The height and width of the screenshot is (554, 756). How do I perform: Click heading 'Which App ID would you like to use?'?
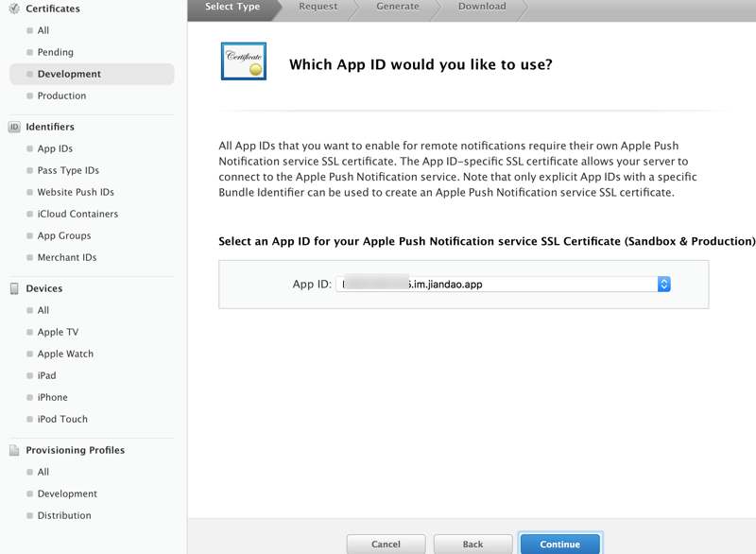[x=421, y=64]
